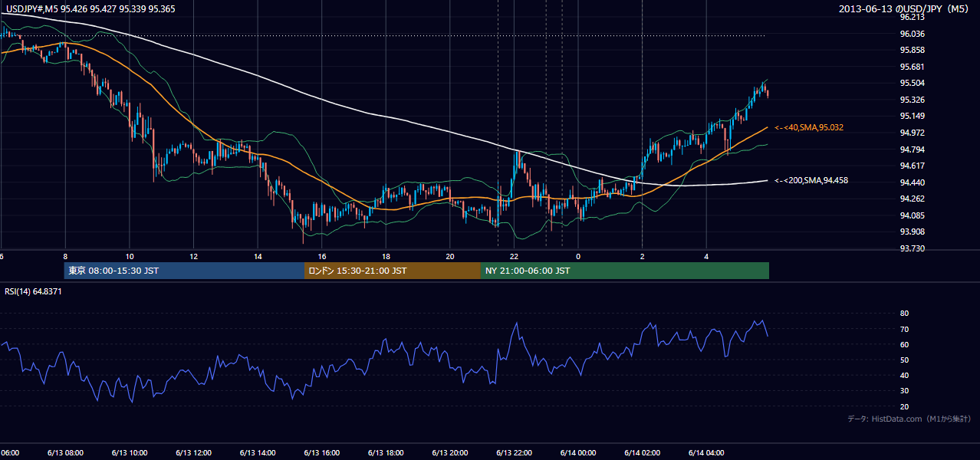Click the RSI 20 level label
The height and width of the screenshot is (460, 980).
[x=905, y=406]
